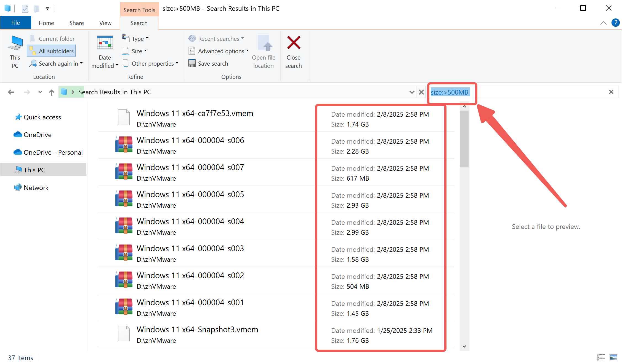Viewport: 622px width, 364px height.
Task: Click Save search button
Action: (x=208, y=64)
